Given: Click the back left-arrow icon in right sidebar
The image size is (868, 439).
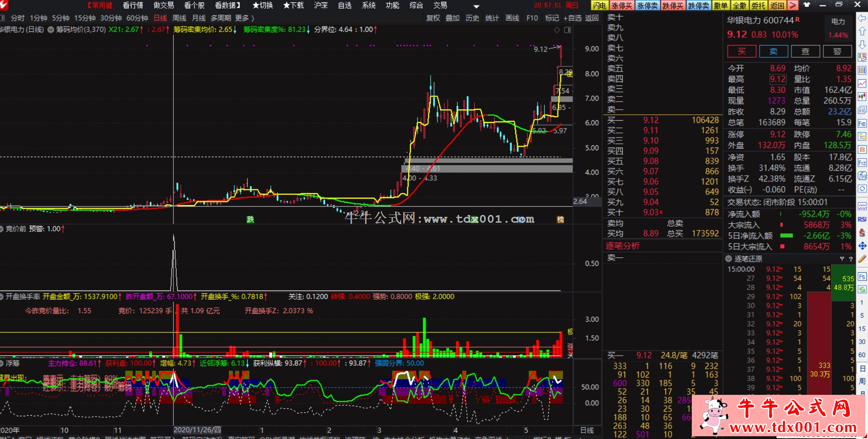Looking at the screenshot, I should tap(862, 18).
